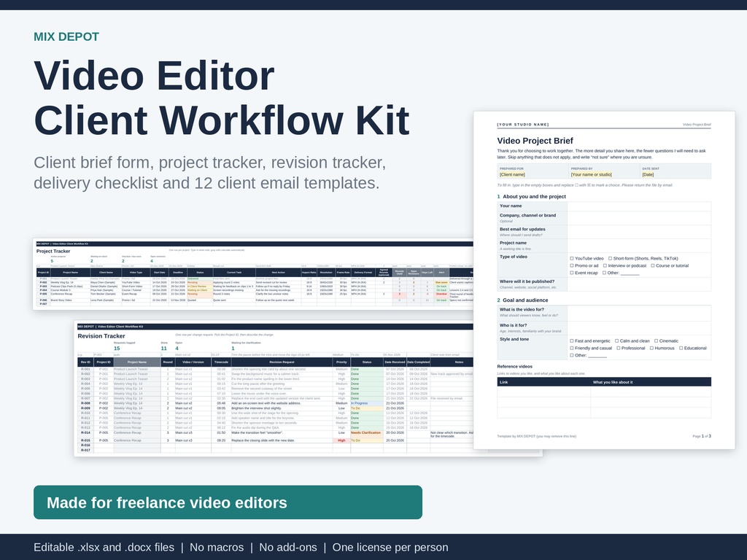
Task: Click the What you like about it header
Action: 613,382
